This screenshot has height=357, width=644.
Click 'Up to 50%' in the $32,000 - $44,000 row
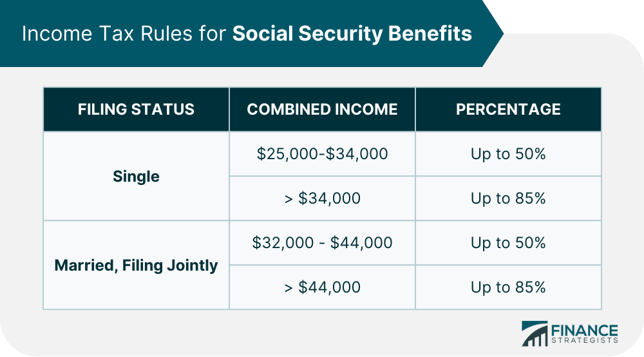(x=508, y=243)
